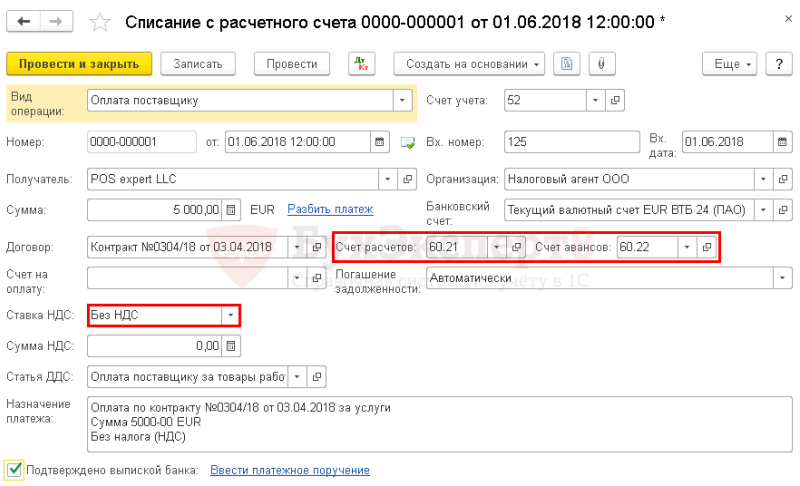Image resolution: width=800 pixels, height=486 pixels.
Task: Open calendar picker for document date
Action: point(380,142)
